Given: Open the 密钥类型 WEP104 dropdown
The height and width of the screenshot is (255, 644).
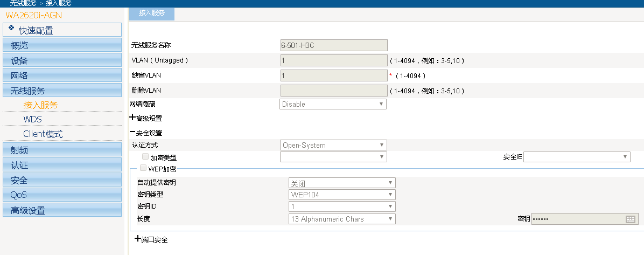Looking at the screenshot, I should point(342,195).
